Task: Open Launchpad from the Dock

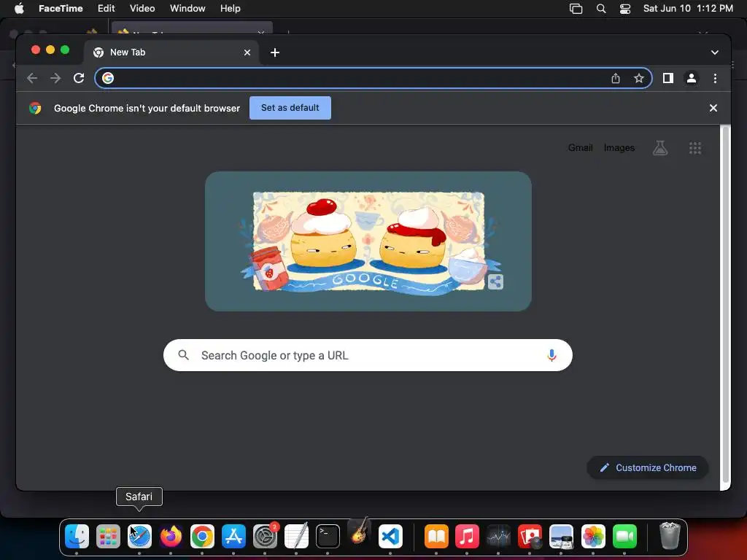Action: [108, 537]
